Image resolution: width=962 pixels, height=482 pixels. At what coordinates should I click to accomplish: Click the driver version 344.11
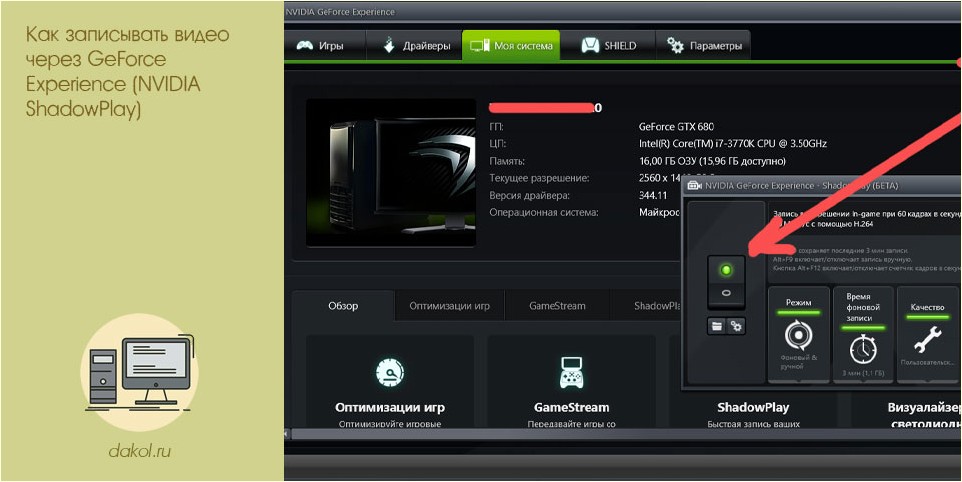click(653, 196)
